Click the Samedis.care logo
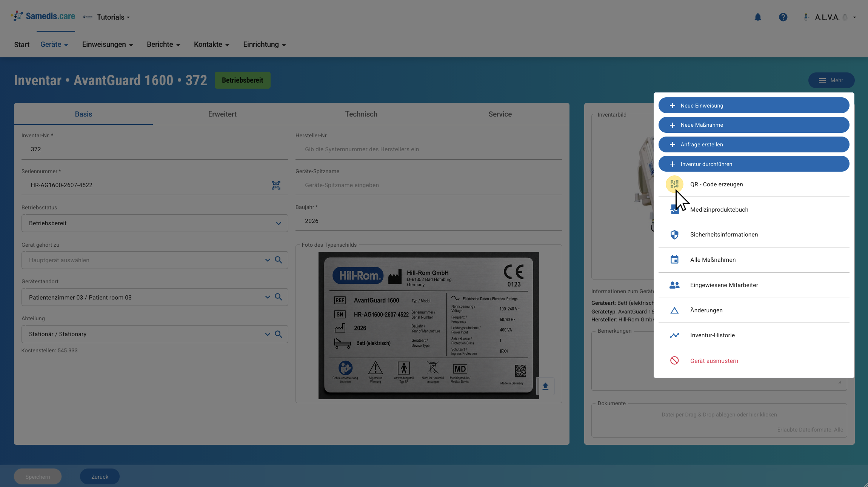 coord(43,16)
